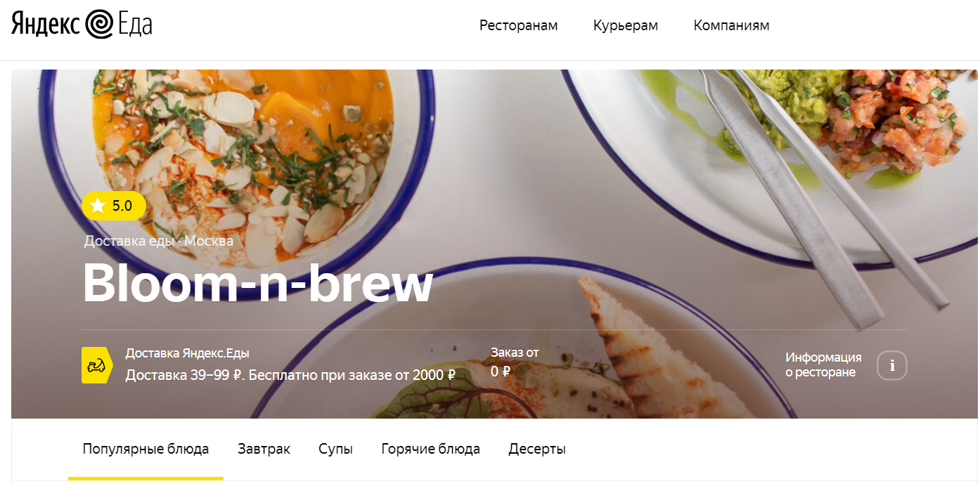980x486 pixels.
Task: Open the Ресторанам header link
Action: pyautogui.click(x=519, y=25)
